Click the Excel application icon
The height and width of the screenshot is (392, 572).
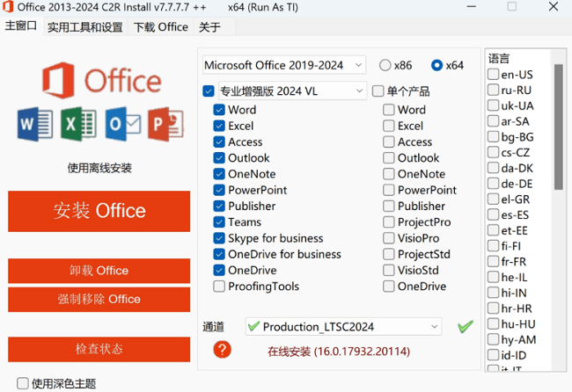pos(79,124)
